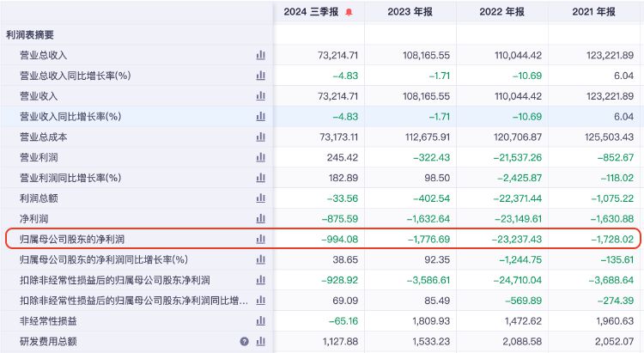Click the chart icon next to 净利润

click(x=260, y=218)
